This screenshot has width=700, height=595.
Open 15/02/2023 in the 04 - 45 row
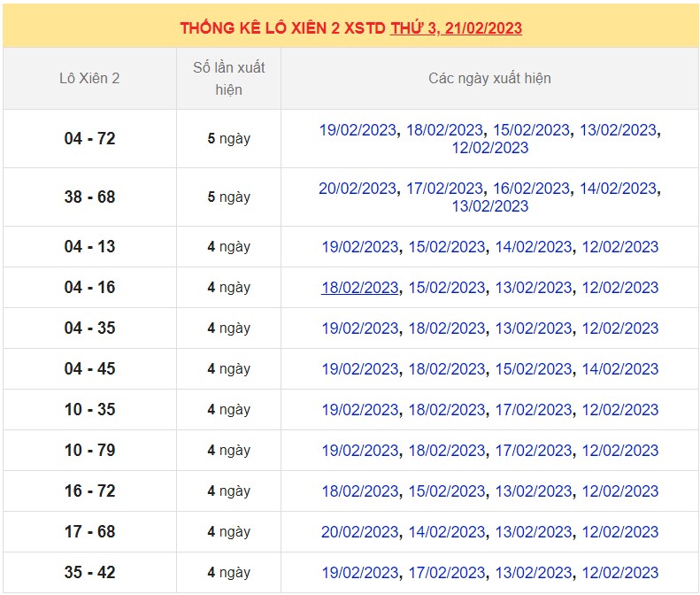[x=534, y=369]
